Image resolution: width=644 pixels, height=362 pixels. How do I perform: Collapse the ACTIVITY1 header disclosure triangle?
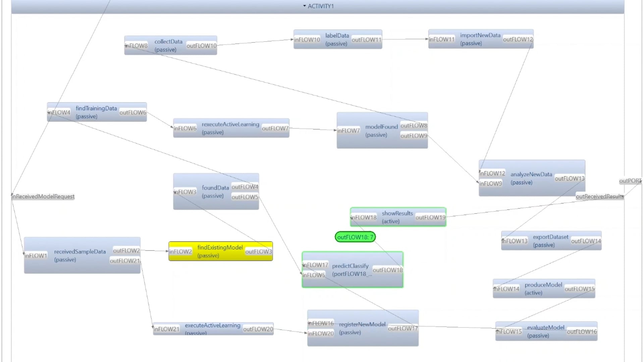305,6
